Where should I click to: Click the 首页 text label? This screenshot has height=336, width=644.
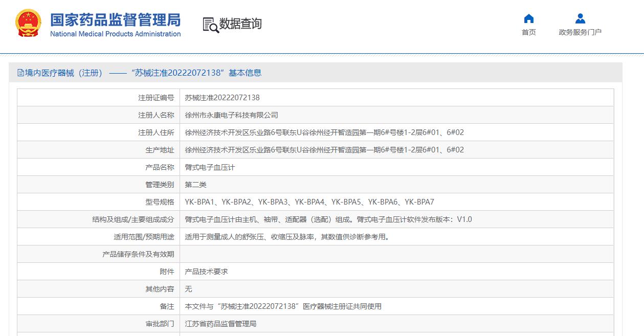coord(529,32)
